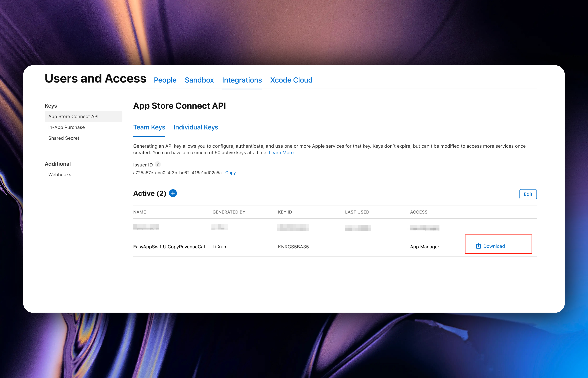Click the key name EasyAppSwiftUICopyRevenueCat
Screen dimensions: 588x378
(x=169, y=247)
